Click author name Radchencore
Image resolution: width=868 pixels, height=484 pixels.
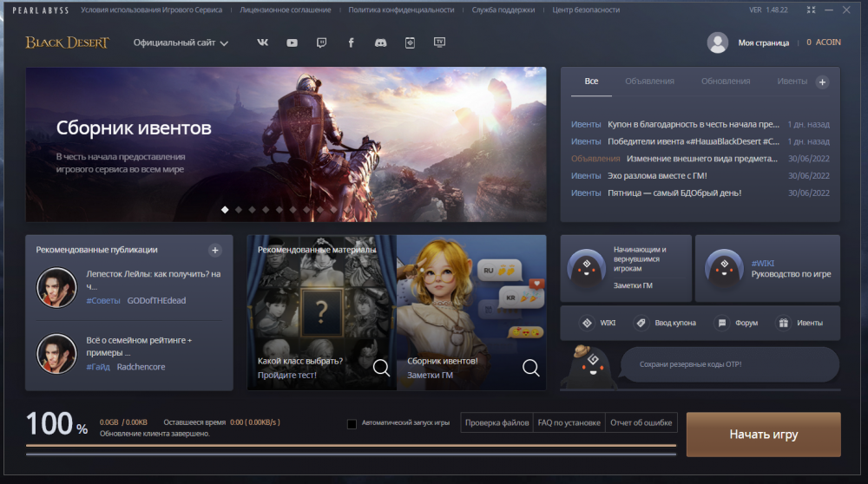click(x=141, y=367)
